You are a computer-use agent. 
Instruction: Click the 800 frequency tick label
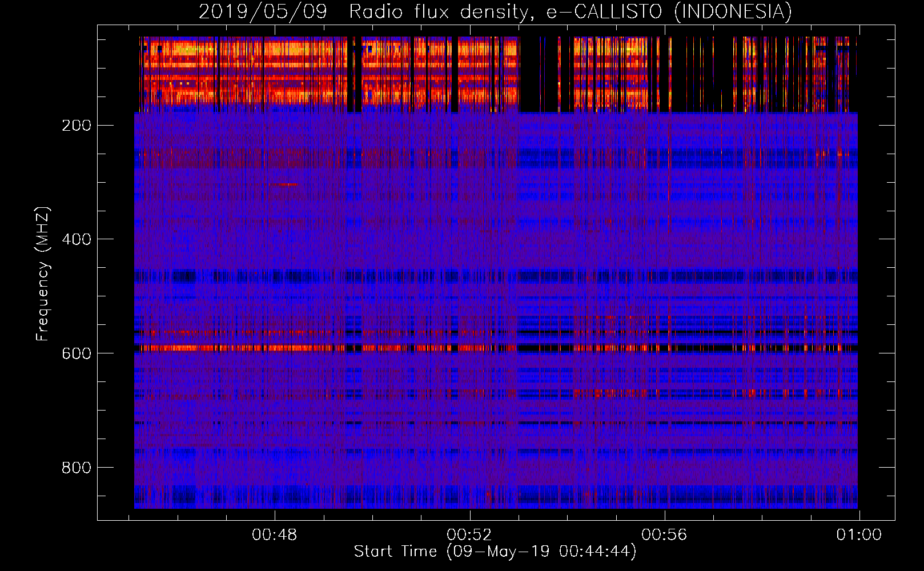(x=77, y=468)
